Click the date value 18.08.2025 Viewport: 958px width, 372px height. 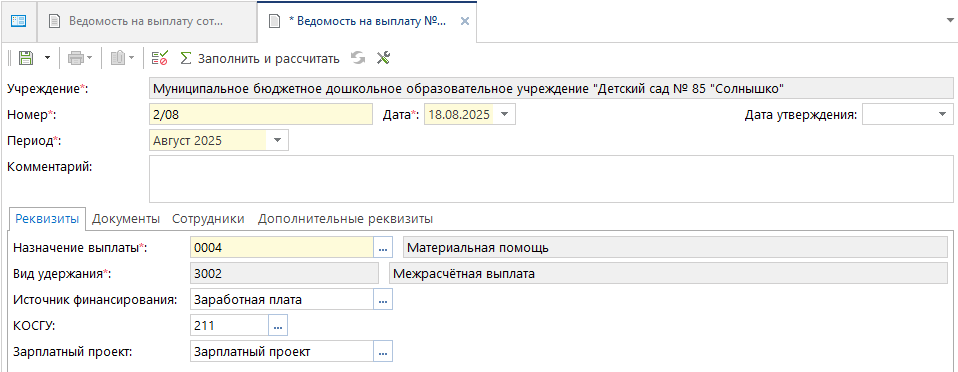(459, 114)
